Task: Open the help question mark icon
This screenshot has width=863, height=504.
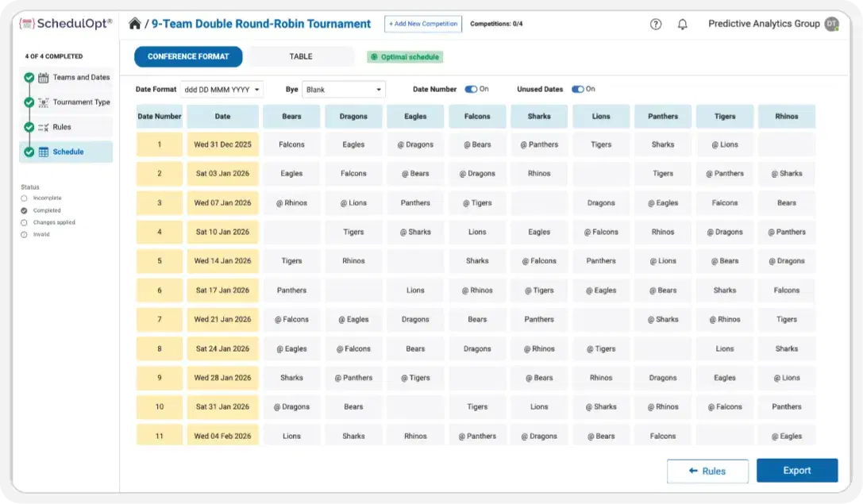Action: click(x=656, y=25)
